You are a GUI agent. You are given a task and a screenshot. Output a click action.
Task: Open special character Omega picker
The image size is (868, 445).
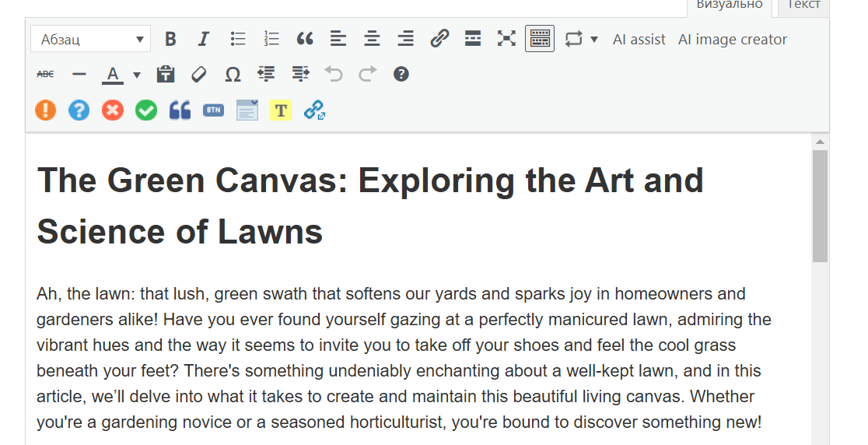pos(233,75)
